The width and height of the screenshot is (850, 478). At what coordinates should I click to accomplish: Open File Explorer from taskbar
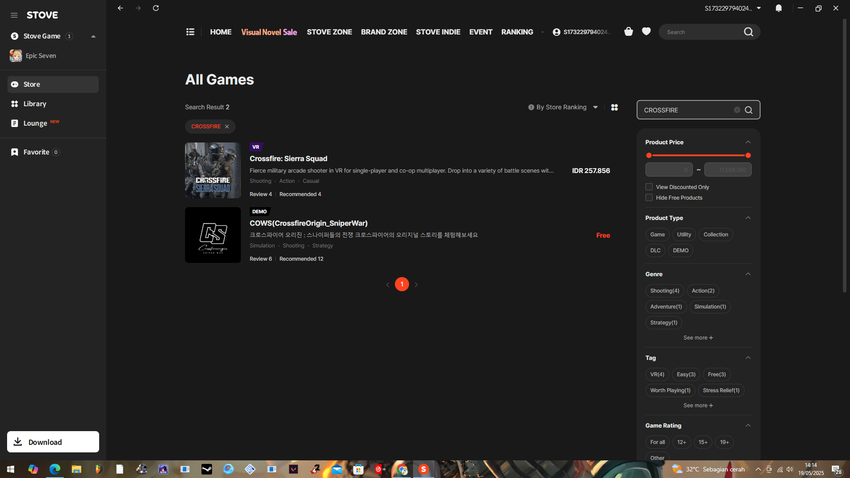tap(76, 469)
